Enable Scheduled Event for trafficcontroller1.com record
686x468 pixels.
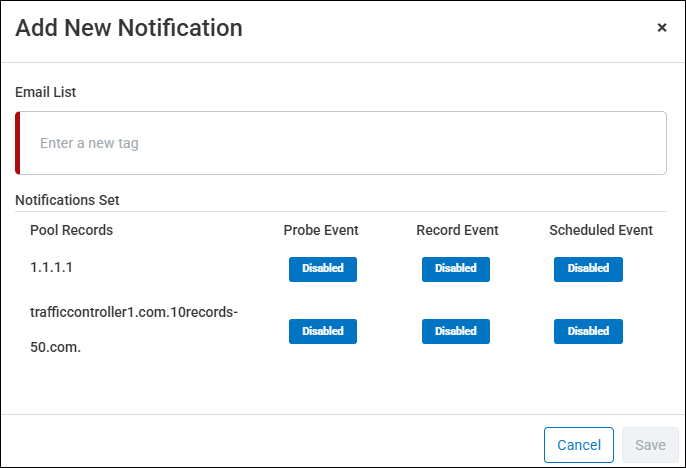[x=588, y=331]
